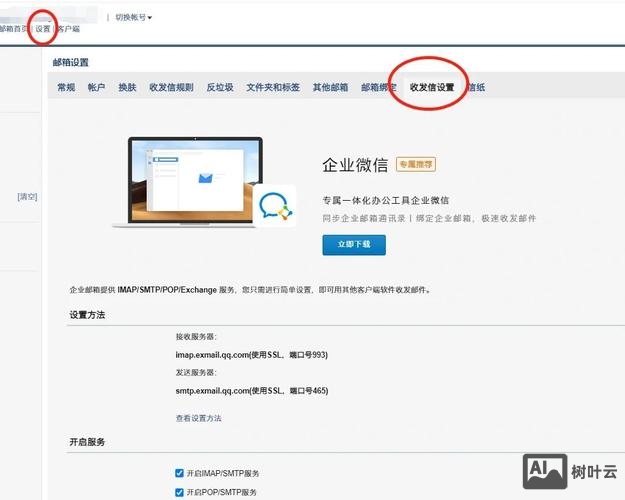Open the 查看设置方法 link

pyautogui.click(x=199, y=418)
